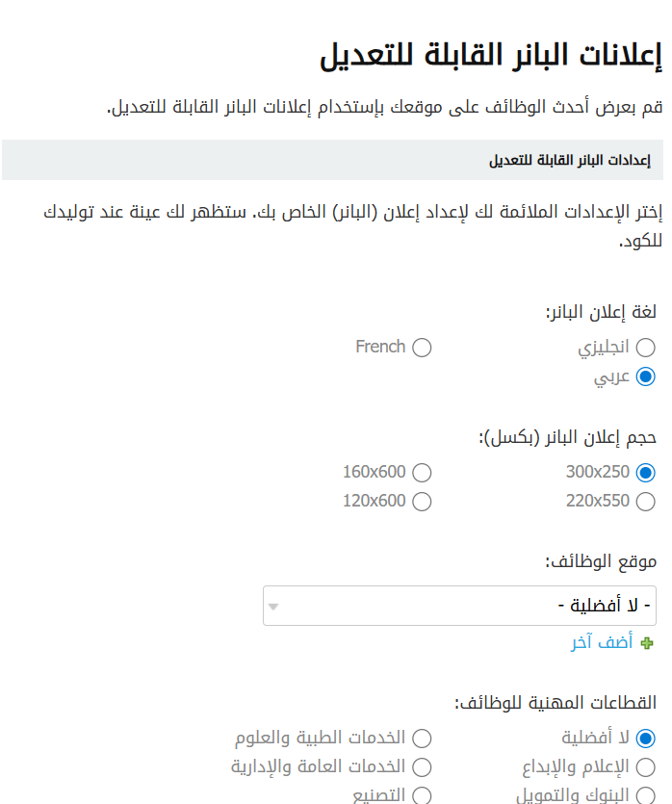Select French as banner language
672x804 pixels.
pyautogui.click(x=422, y=348)
